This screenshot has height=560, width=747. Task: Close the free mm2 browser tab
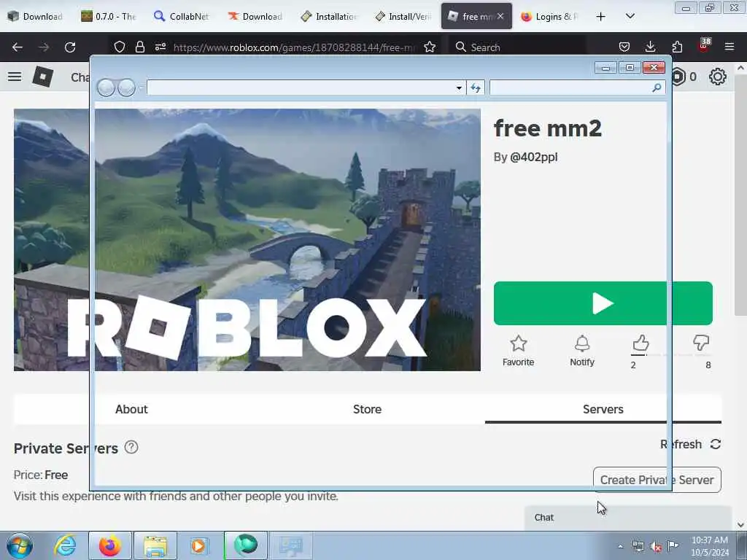point(500,16)
